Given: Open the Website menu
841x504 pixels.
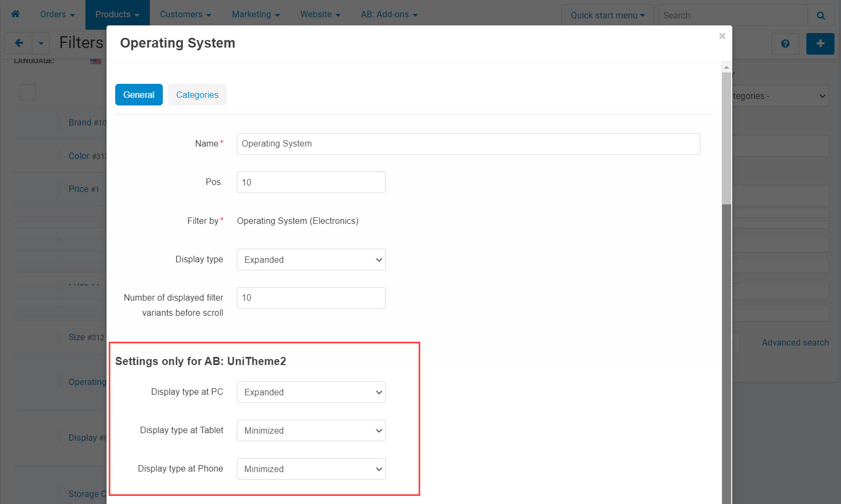Looking at the screenshot, I should [x=320, y=15].
